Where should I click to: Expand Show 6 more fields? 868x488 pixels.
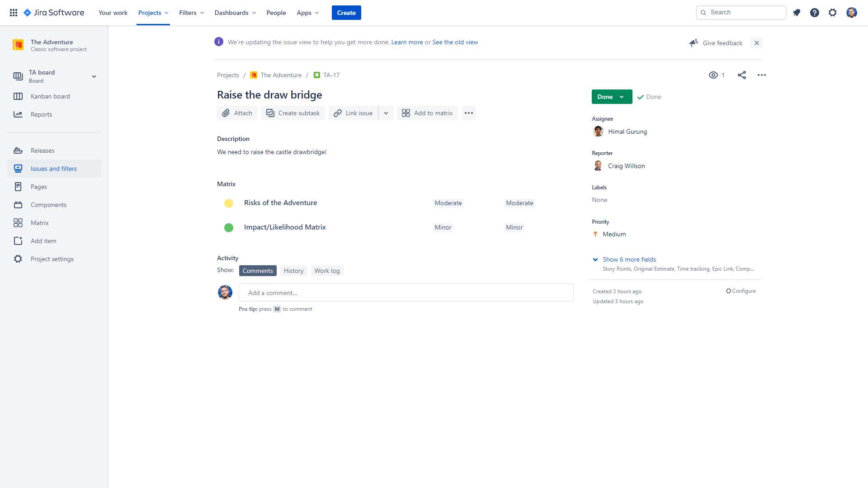(629, 259)
